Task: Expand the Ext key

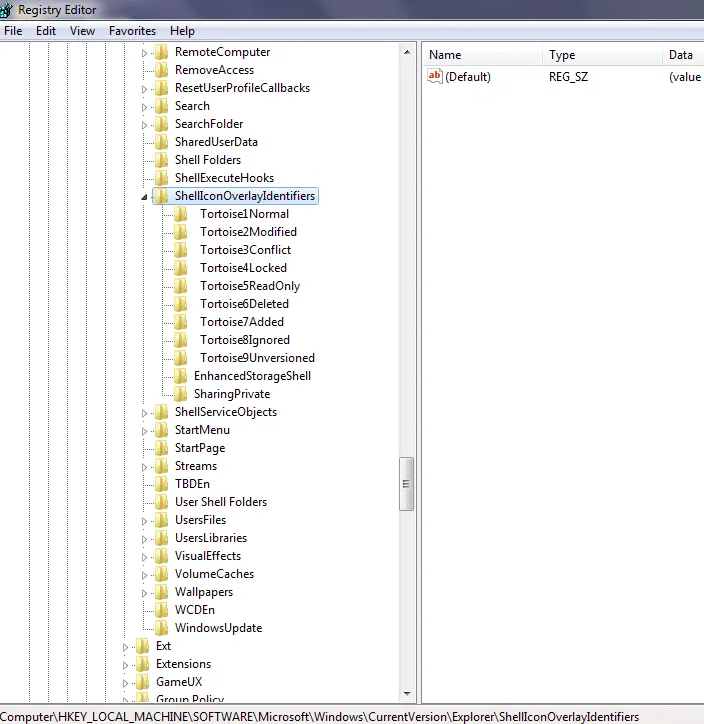Action: (x=125, y=647)
